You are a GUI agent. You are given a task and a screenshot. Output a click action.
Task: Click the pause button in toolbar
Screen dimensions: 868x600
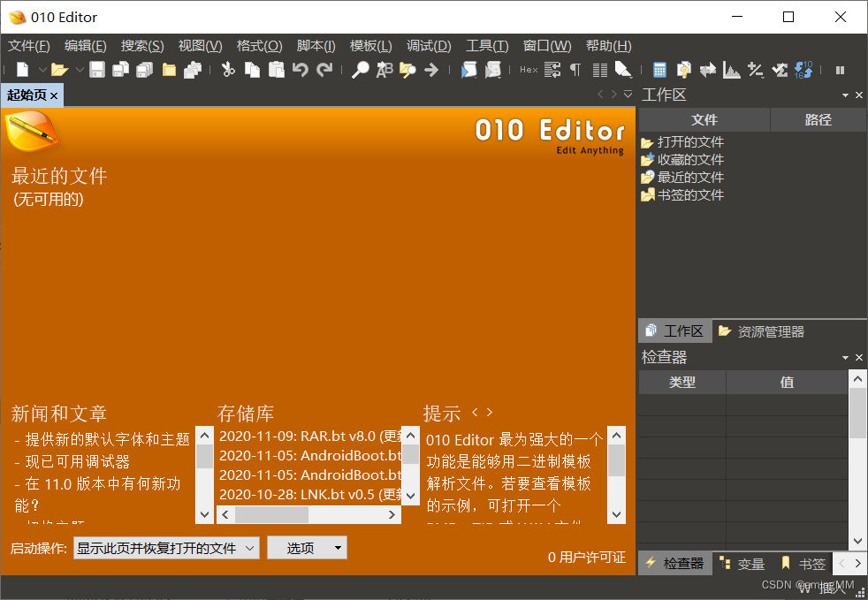point(840,71)
